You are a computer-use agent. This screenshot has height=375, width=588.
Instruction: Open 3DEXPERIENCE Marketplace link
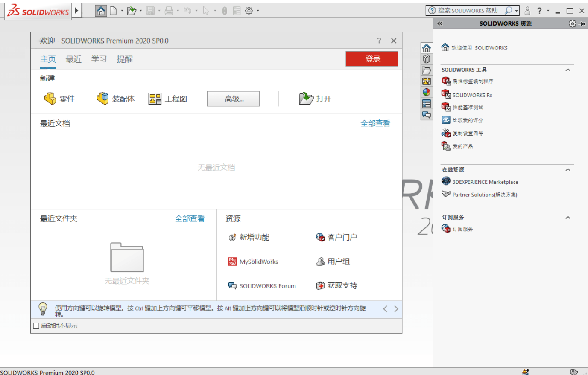click(x=480, y=182)
